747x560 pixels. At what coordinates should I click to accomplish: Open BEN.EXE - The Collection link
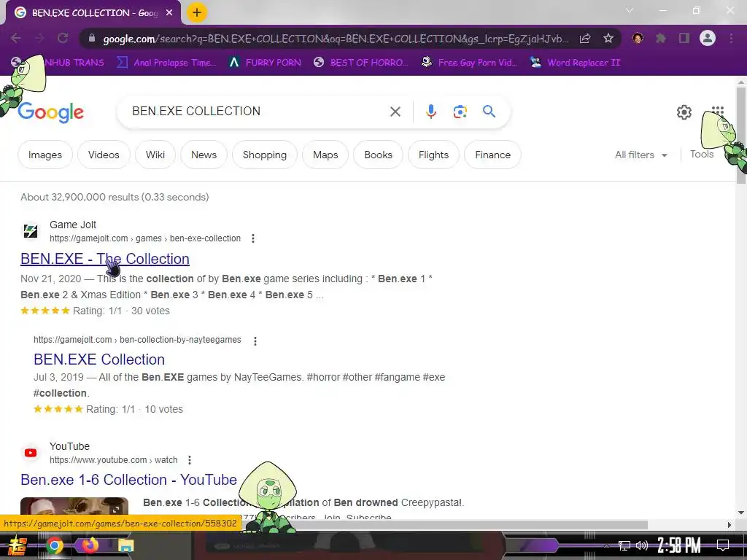pos(105,259)
